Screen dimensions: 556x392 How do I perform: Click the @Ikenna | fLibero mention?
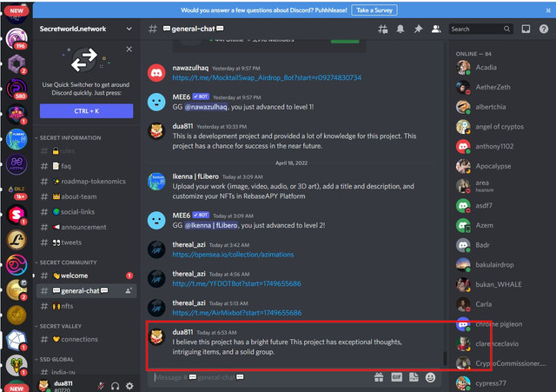(x=211, y=225)
